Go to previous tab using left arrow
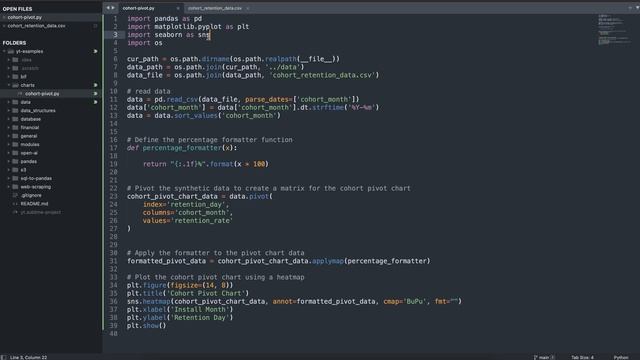Viewport: 640px width, 360px height. [x=108, y=8]
